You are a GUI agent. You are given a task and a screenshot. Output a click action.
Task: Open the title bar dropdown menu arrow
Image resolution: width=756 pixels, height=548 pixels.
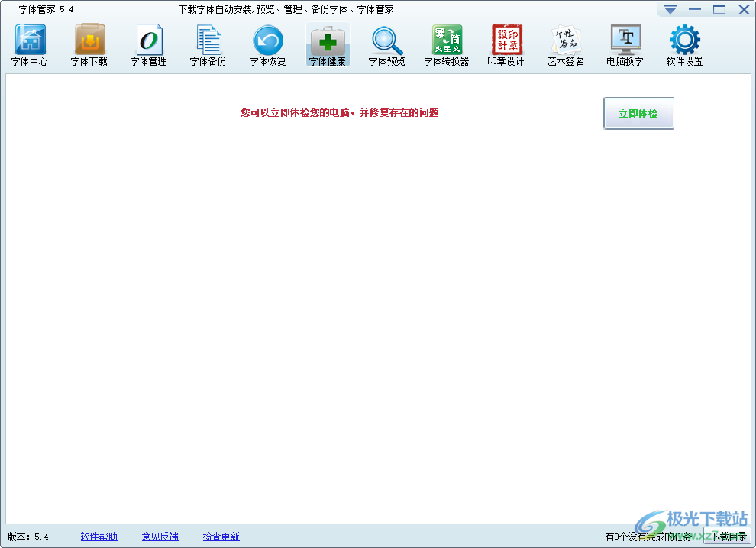(671, 9)
